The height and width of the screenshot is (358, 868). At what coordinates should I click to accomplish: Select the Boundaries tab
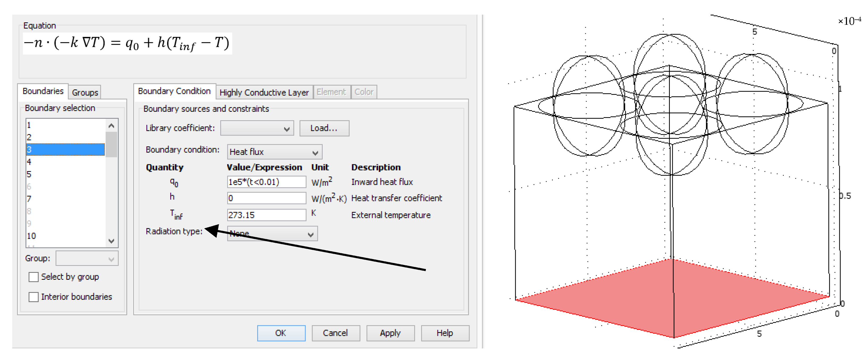pyautogui.click(x=43, y=91)
